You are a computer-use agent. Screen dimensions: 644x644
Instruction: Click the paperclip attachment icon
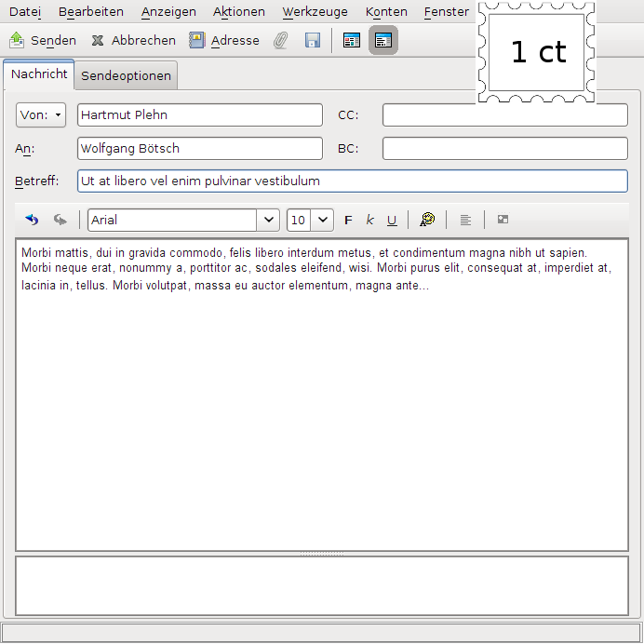pyautogui.click(x=280, y=41)
